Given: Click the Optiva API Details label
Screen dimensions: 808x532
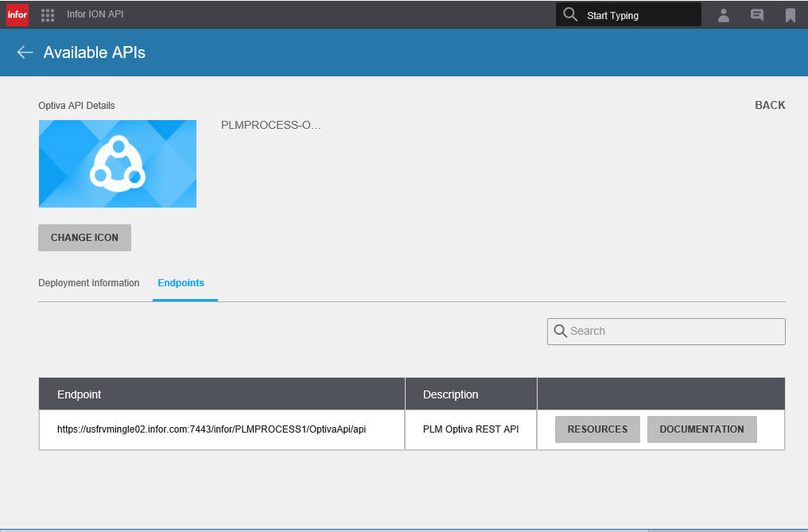Looking at the screenshot, I should point(77,106).
